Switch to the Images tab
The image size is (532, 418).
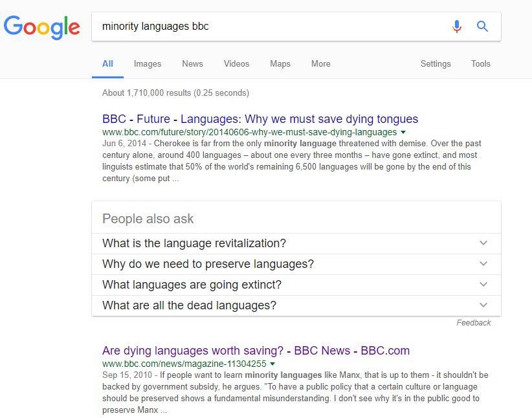(148, 63)
